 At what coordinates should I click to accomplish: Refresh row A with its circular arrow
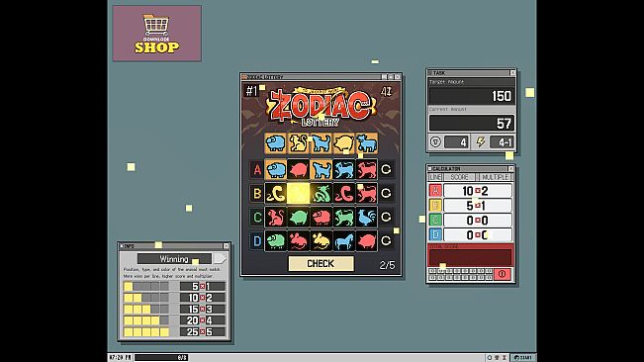pyautogui.click(x=386, y=169)
